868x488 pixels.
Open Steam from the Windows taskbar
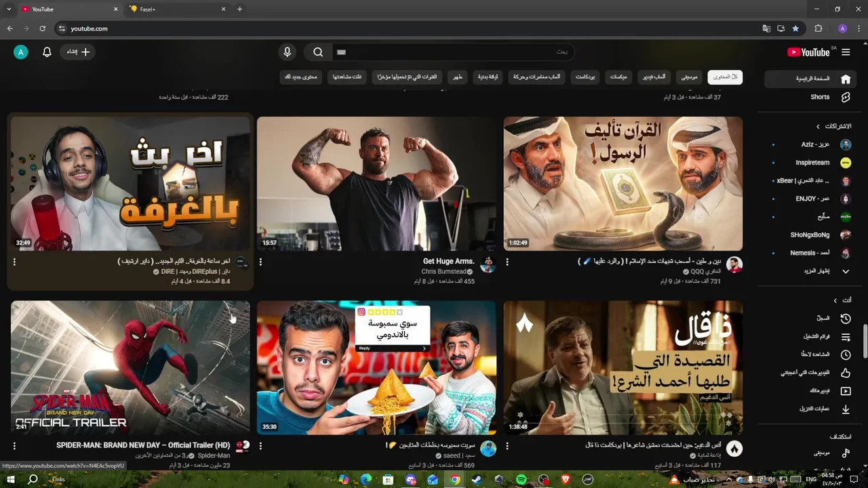point(477,479)
